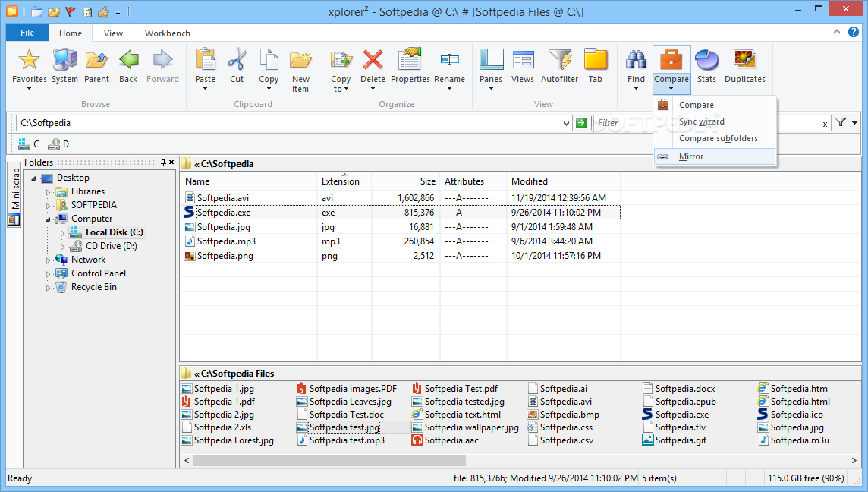Click the green Go arrow beside address

(580, 123)
